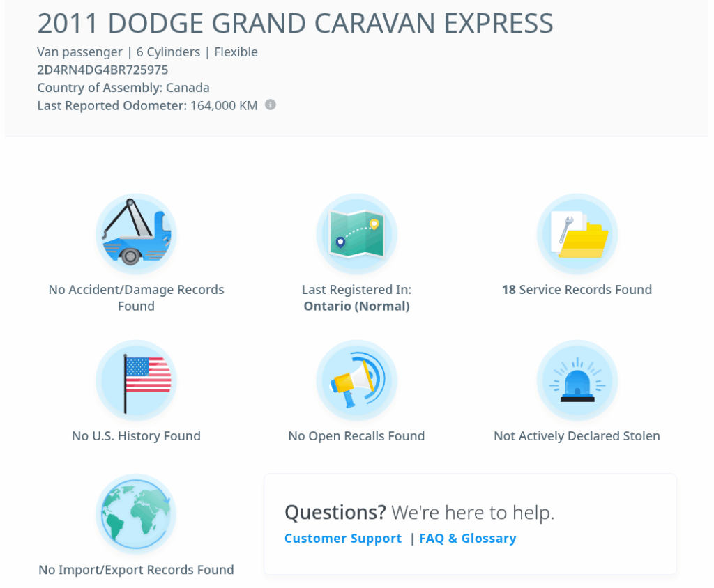Click the odometer info icon

(271, 105)
